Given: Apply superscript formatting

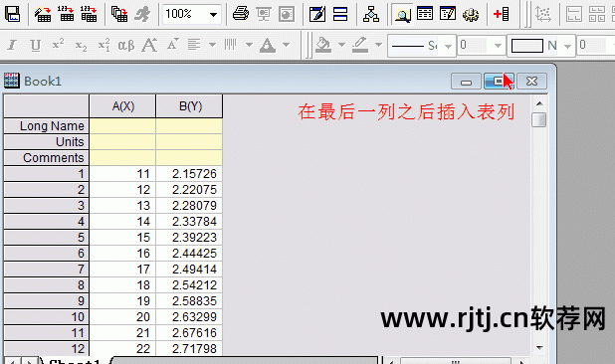Looking at the screenshot, I should (58, 45).
